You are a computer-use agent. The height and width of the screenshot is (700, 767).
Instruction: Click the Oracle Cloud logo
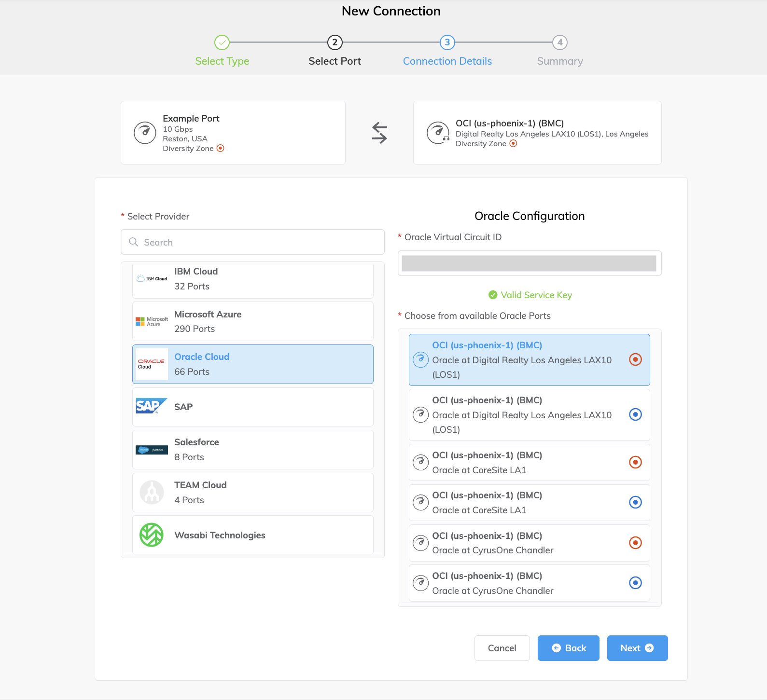152,364
